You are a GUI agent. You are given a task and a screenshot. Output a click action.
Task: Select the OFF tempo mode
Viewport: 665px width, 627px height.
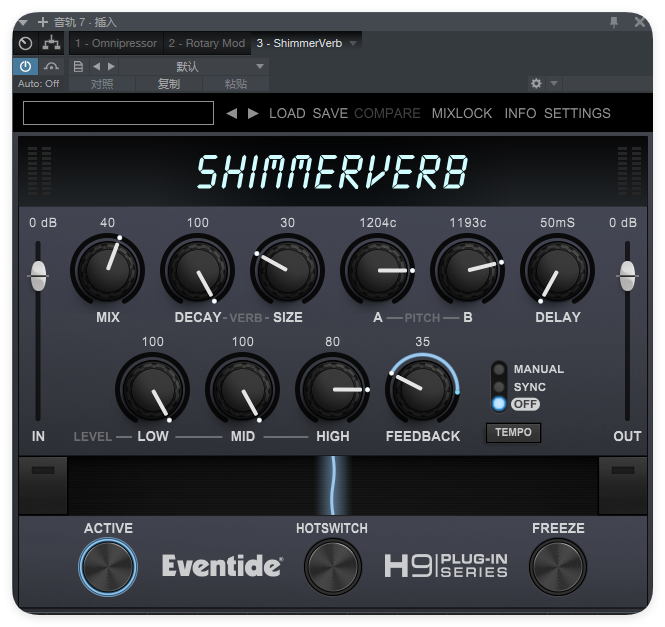499,404
